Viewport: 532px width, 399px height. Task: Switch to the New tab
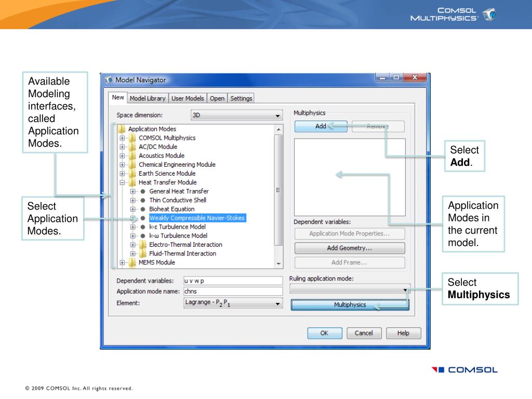[118, 97]
